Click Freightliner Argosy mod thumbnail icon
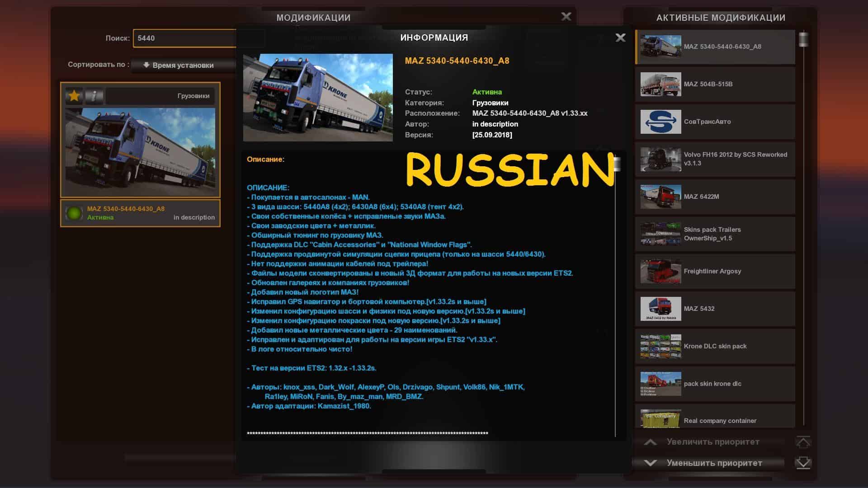 [x=660, y=271]
